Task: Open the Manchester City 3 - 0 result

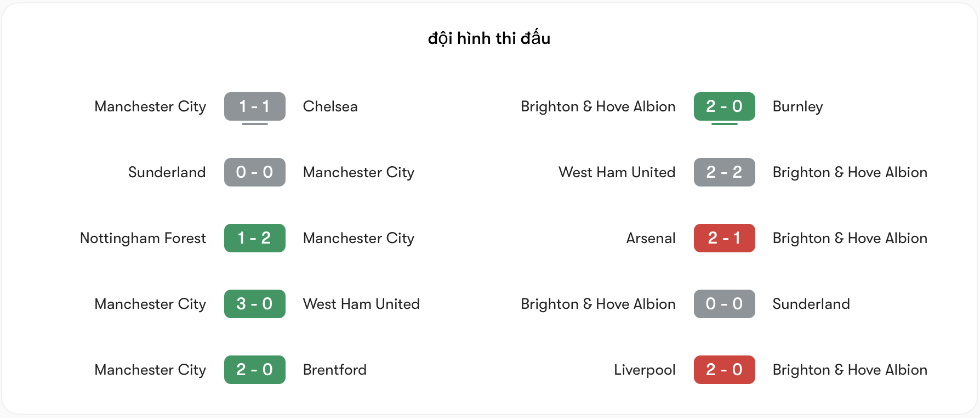Action: (254, 304)
